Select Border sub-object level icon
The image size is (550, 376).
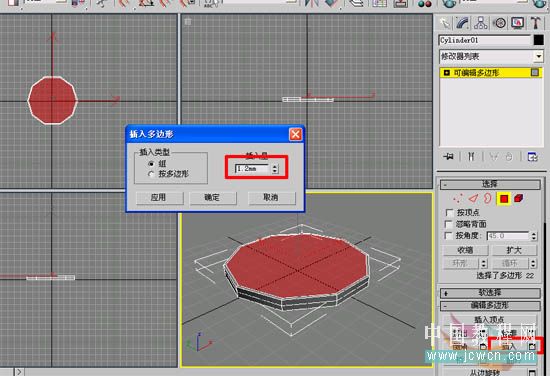[x=488, y=199]
